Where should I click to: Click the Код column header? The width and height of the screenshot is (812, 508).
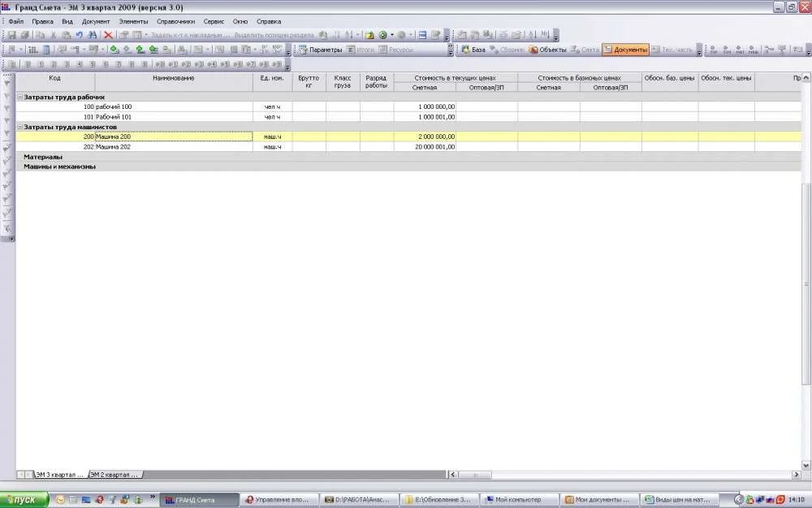[x=55, y=82]
